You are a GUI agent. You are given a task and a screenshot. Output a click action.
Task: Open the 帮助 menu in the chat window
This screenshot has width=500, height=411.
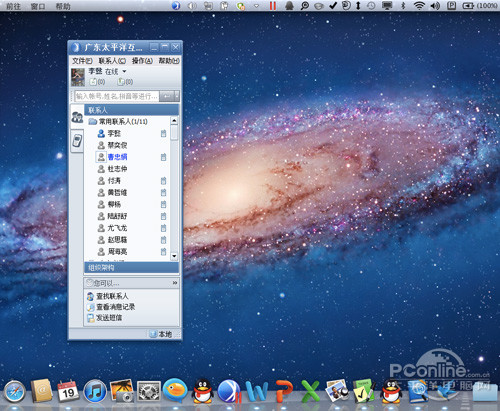tap(169, 61)
